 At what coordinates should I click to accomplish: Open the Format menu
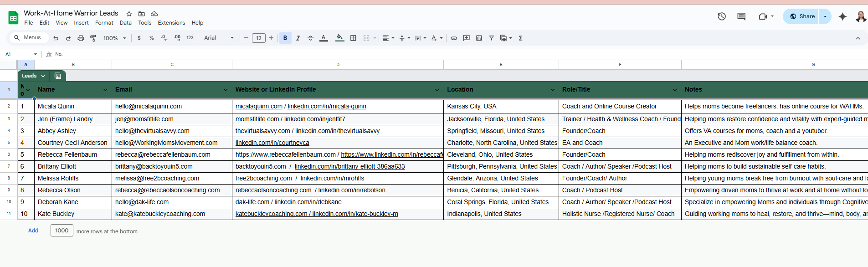tap(104, 23)
